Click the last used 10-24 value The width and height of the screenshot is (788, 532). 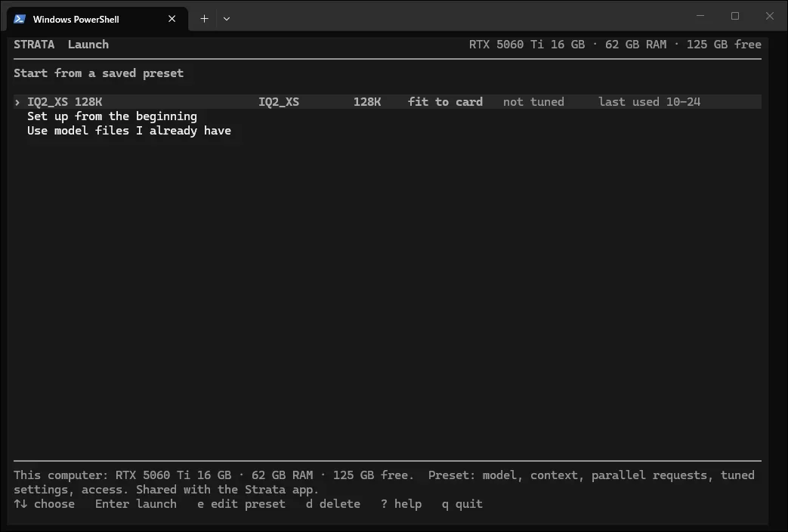point(649,101)
